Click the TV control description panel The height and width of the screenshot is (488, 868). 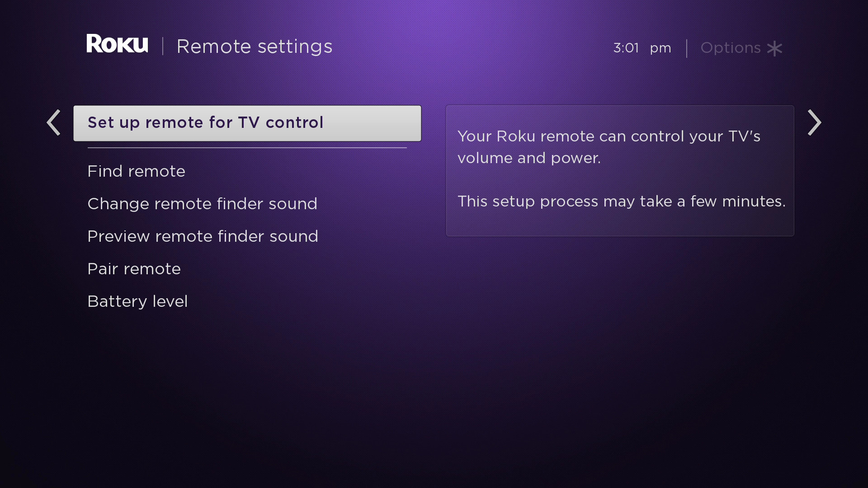(620, 171)
